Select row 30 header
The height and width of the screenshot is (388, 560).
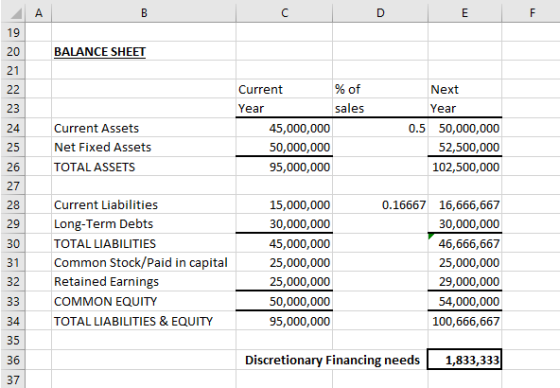(x=13, y=243)
